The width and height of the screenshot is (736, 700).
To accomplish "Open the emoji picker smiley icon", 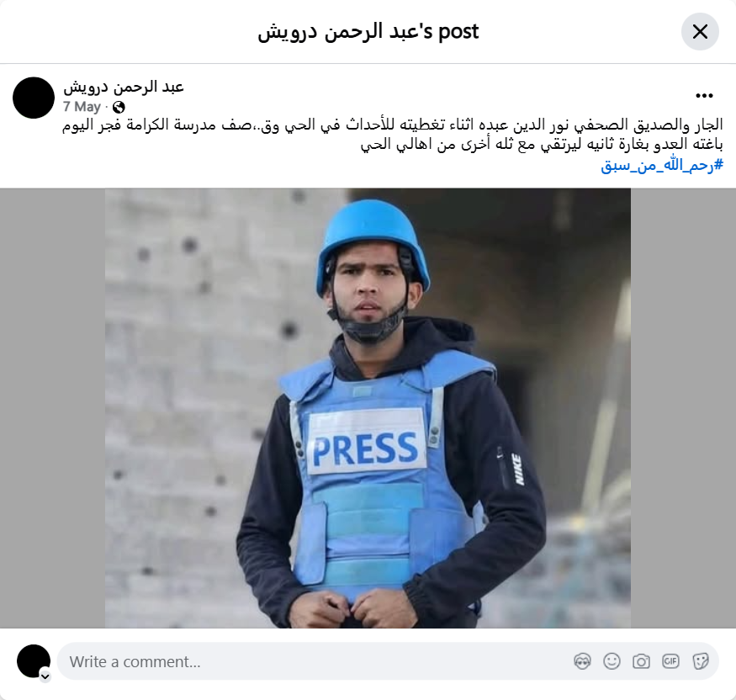I will tap(612, 661).
